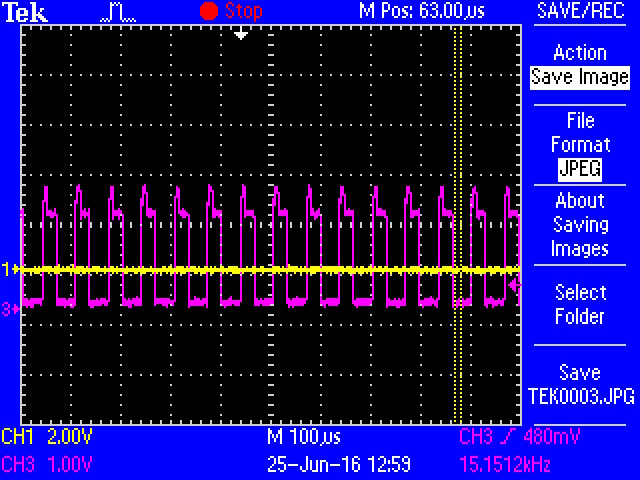
Task: Click the magenta trigger level arrow
Action: coord(515,285)
